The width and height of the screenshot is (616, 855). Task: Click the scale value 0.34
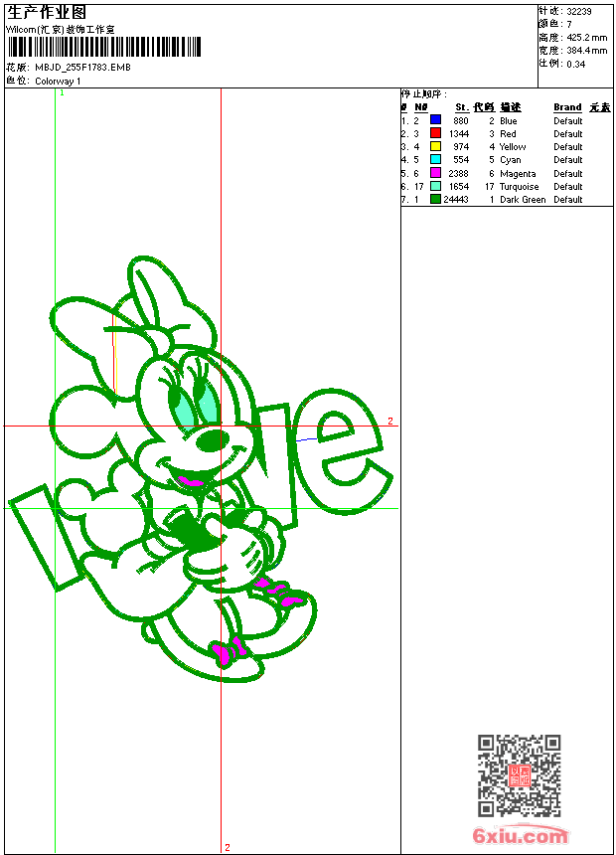point(575,65)
